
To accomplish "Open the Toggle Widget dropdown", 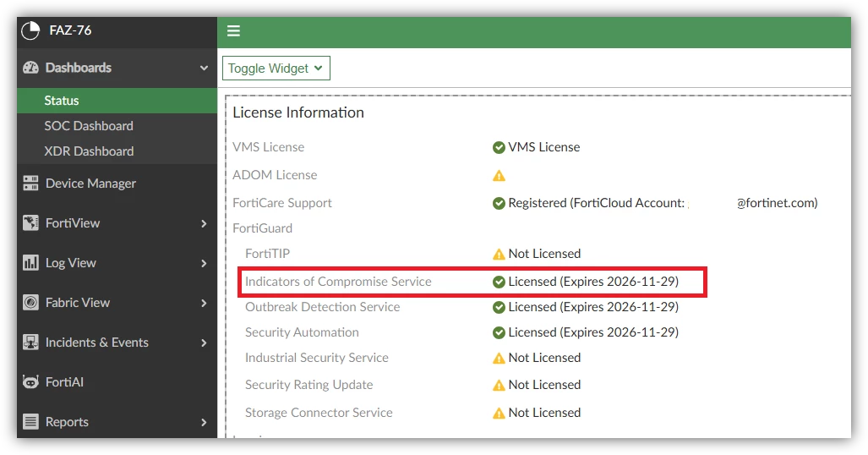I will 276,69.
